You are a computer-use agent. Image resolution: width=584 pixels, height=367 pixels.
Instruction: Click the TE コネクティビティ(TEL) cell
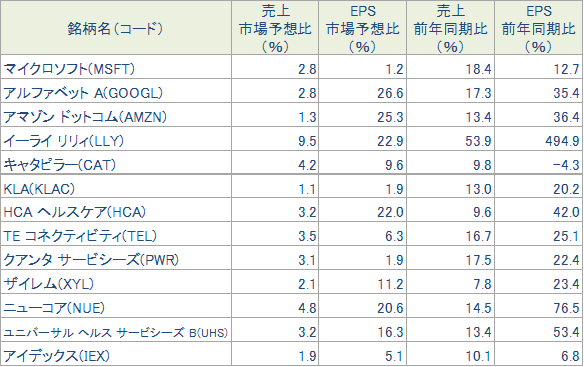pos(80,236)
